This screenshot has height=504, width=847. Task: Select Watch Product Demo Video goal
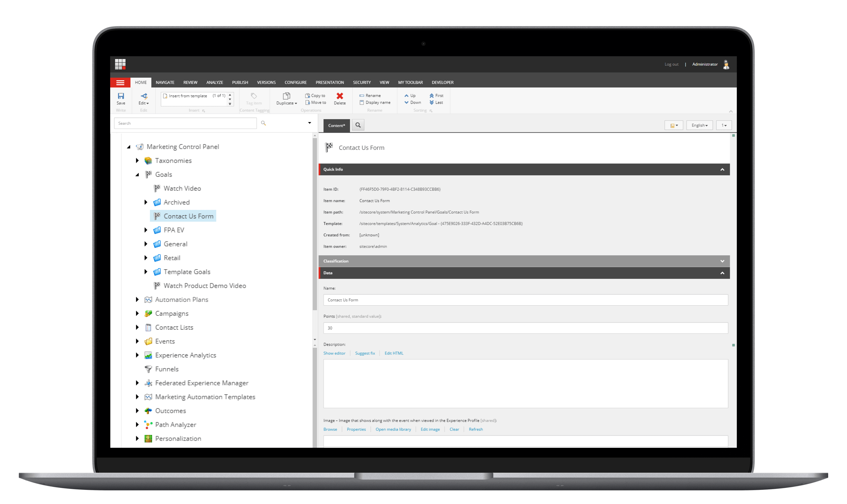200,286
